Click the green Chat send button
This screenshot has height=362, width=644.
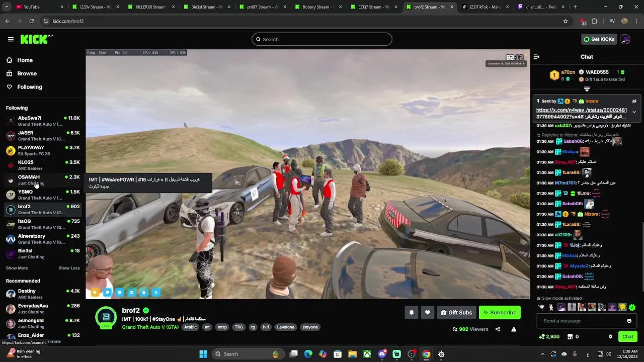pos(628,336)
